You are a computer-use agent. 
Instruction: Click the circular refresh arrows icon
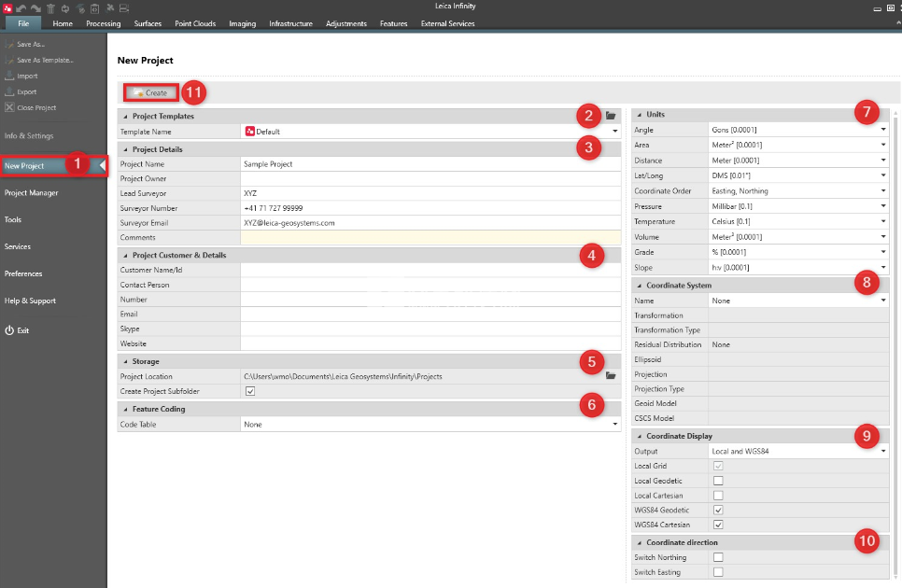[65, 8]
